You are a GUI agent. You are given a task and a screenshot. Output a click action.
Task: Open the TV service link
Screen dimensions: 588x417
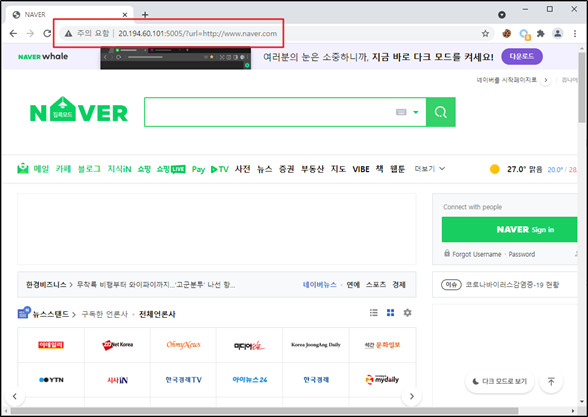coord(220,170)
